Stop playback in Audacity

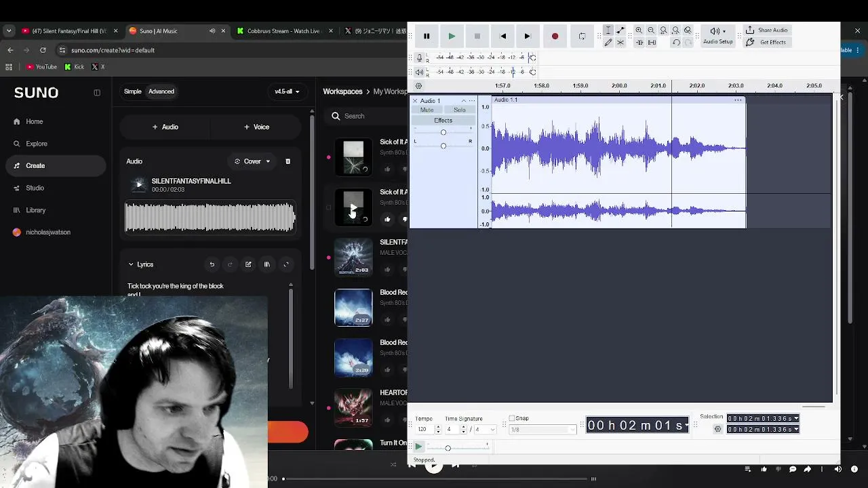pos(477,36)
